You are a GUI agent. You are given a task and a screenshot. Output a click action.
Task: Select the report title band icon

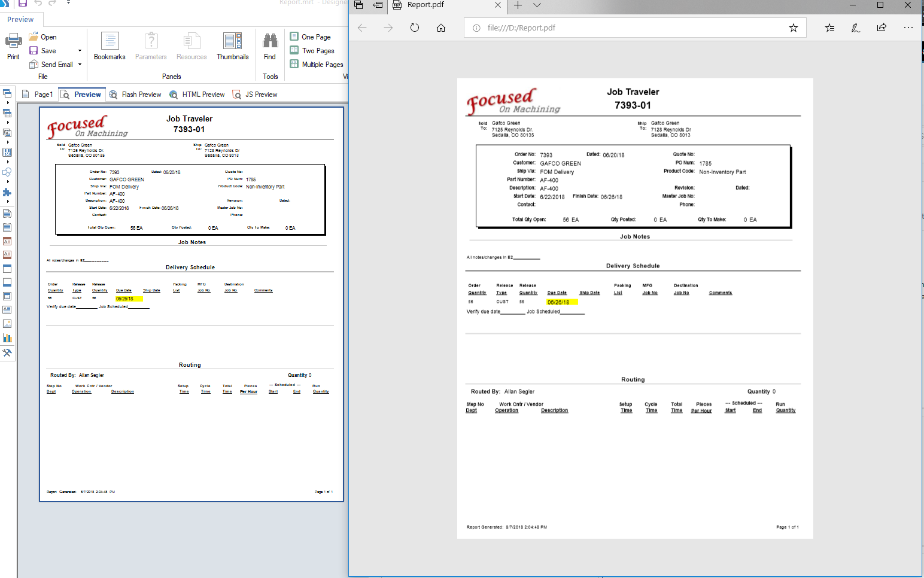pos(7,214)
